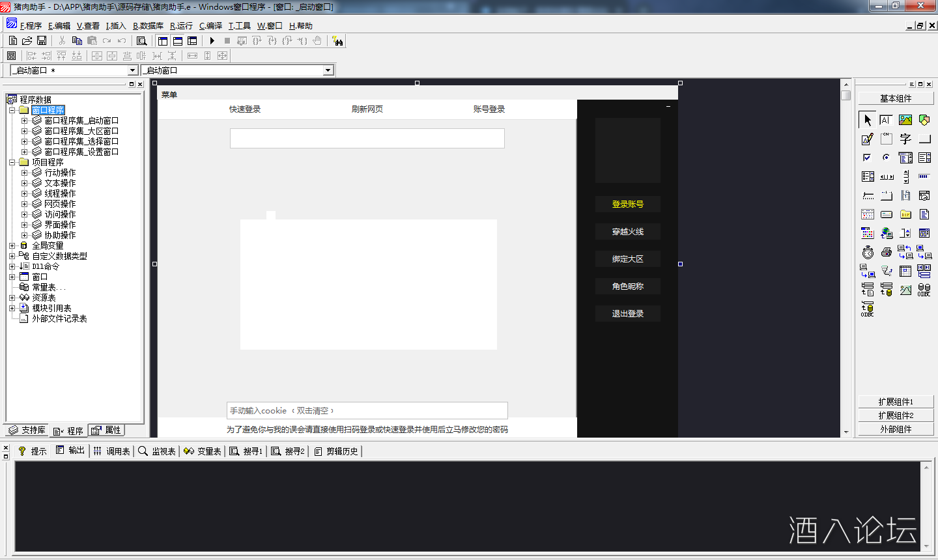Select the arrow pointer tool in palette
Viewport: 938px width, 560px height.
click(x=868, y=120)
